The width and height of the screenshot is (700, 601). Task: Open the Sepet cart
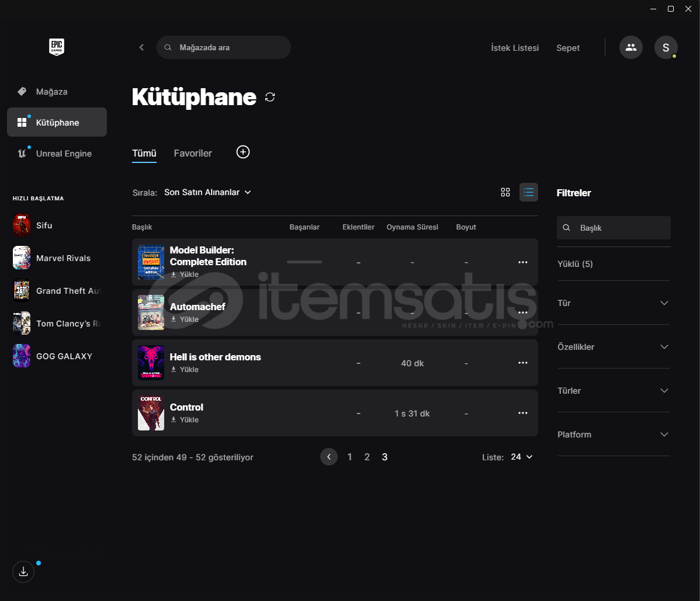(x=568, y=48)
